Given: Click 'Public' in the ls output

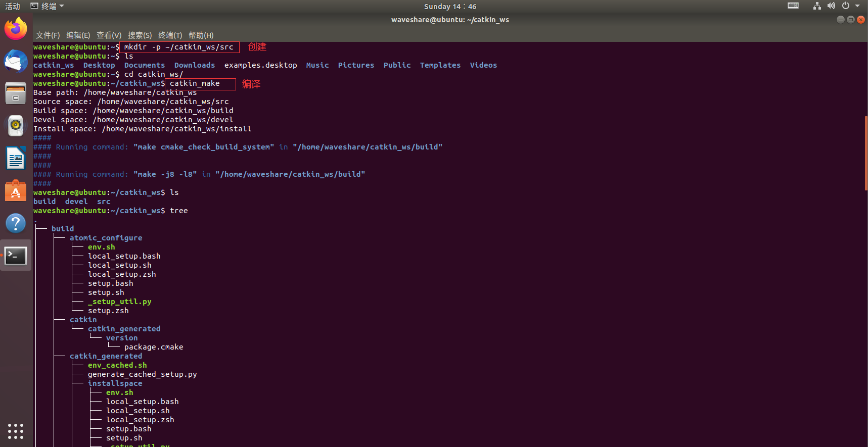Looking at the screenshot, I should pyautogui.click(x=397, y=65).
